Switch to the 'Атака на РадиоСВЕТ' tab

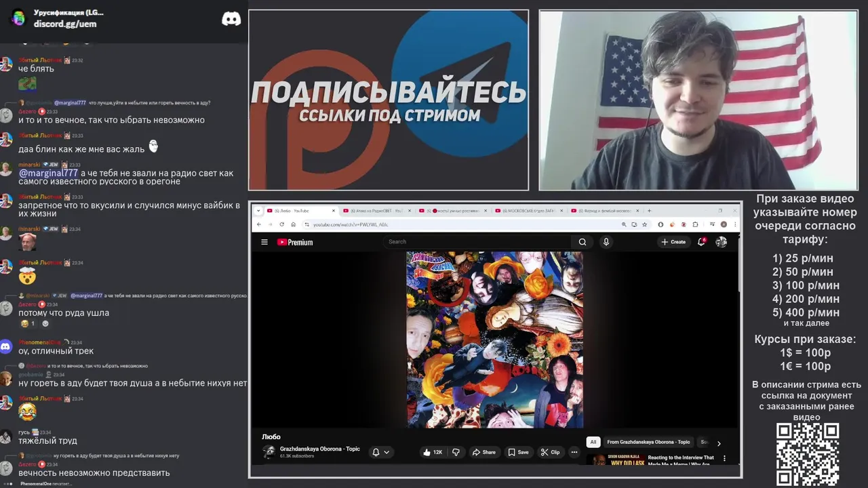tap(378, 211)
